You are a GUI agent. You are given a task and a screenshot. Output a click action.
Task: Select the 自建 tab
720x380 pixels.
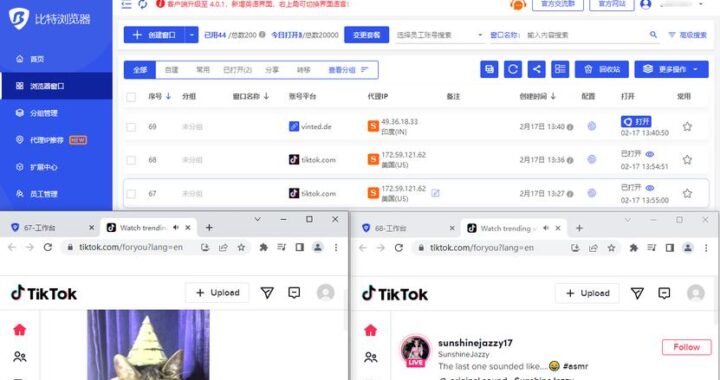click(x=171, y=70)
